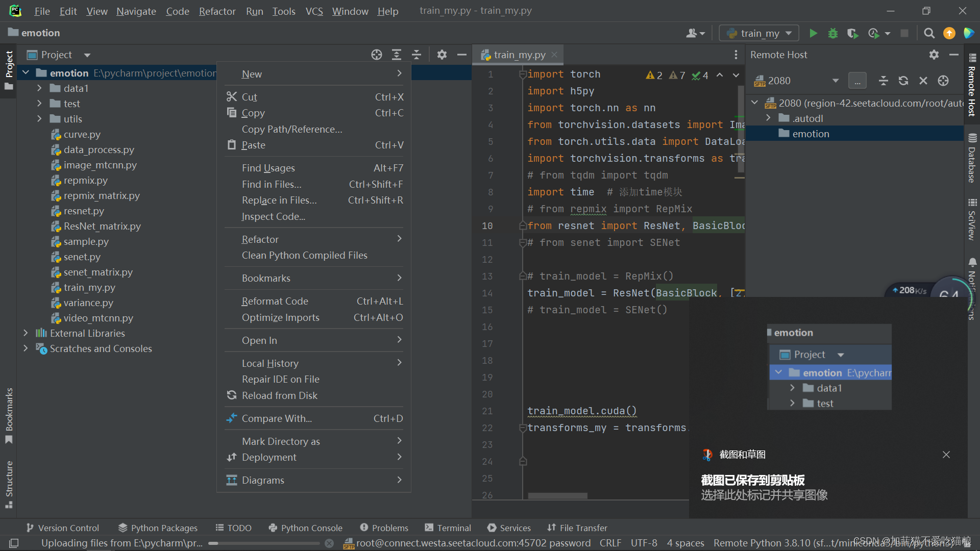Hide the Project tool window
The height and width of the screenshot is (551, 980).
[462, 55]
